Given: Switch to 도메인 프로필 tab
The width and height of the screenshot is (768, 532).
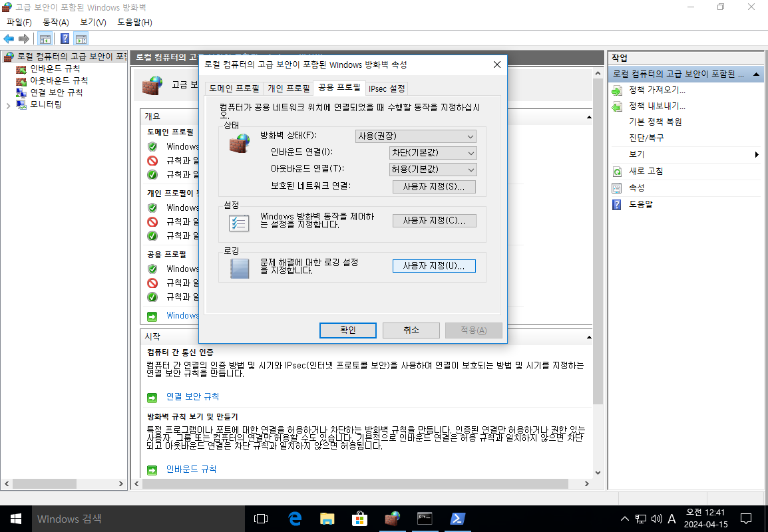Looking at the screenshot, I should (x=234, y=88).
